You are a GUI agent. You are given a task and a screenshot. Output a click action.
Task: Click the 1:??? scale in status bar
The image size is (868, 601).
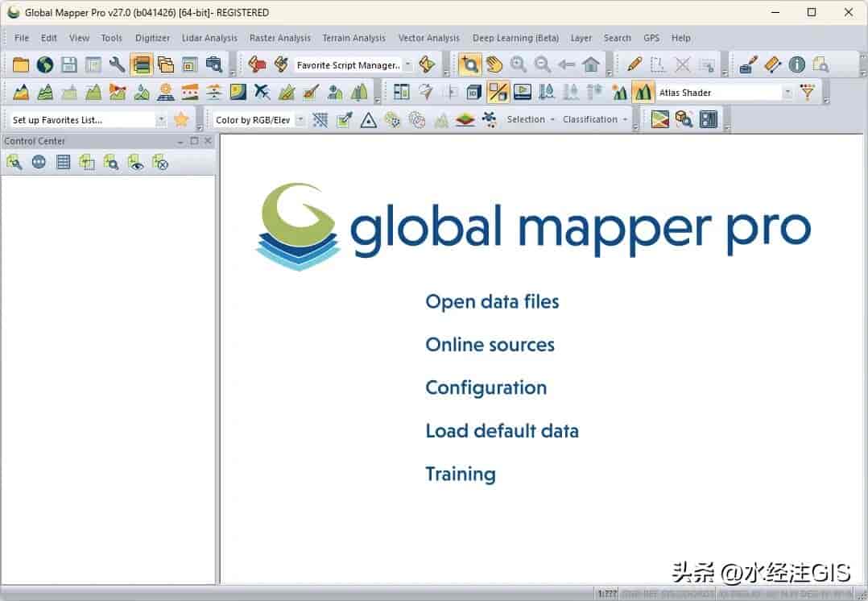tap(607, 594)
